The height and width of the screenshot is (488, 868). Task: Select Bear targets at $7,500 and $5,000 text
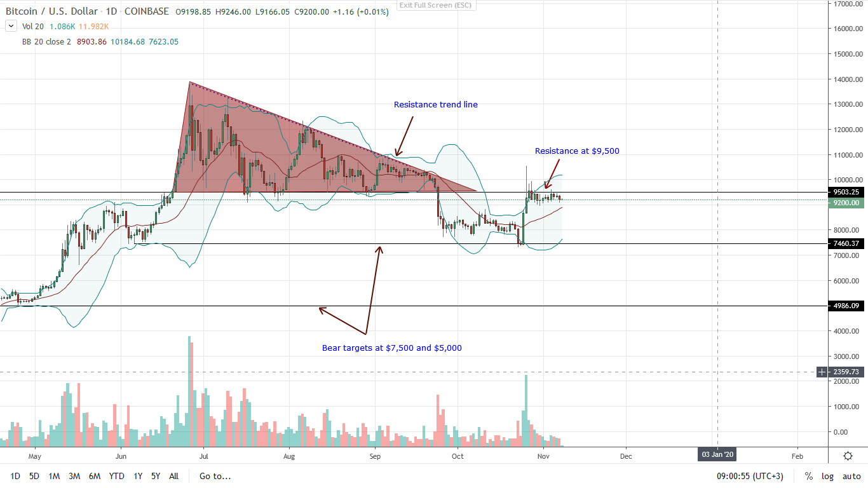pos(392,348)
